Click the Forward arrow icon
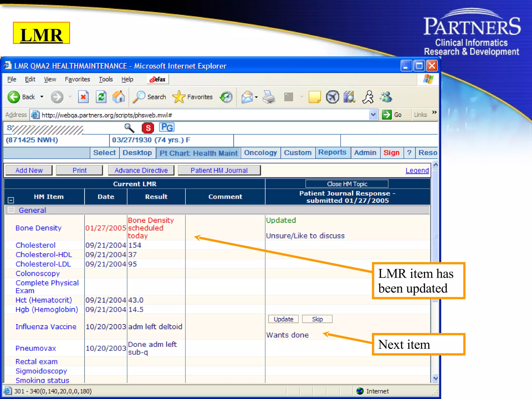532x399 pixels. pyautogui.click(x=57, y=97)
